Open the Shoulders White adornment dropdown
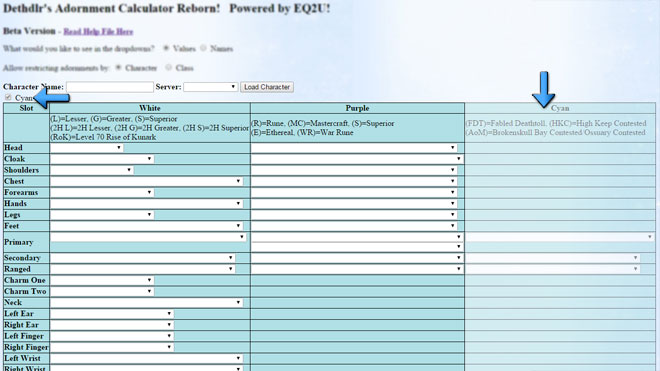 click(92, 170)
